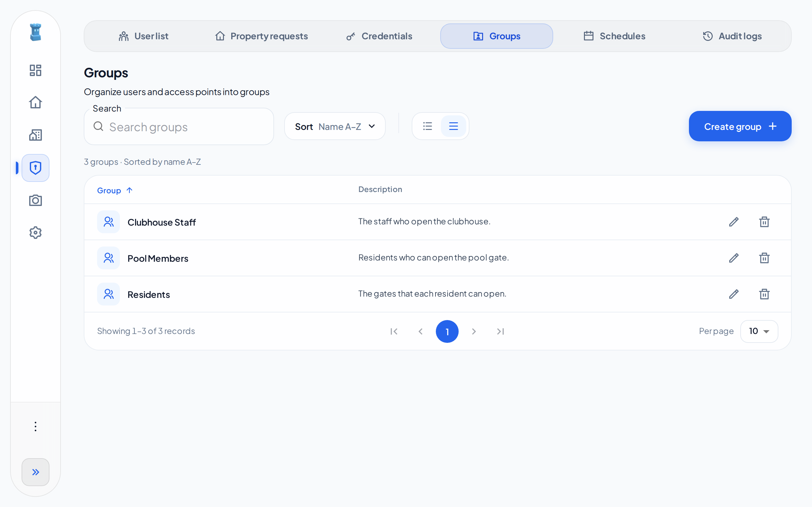Screen dimensions: 812x507
Task: Switch to compact list view toggle
Action: pos(428,126)
